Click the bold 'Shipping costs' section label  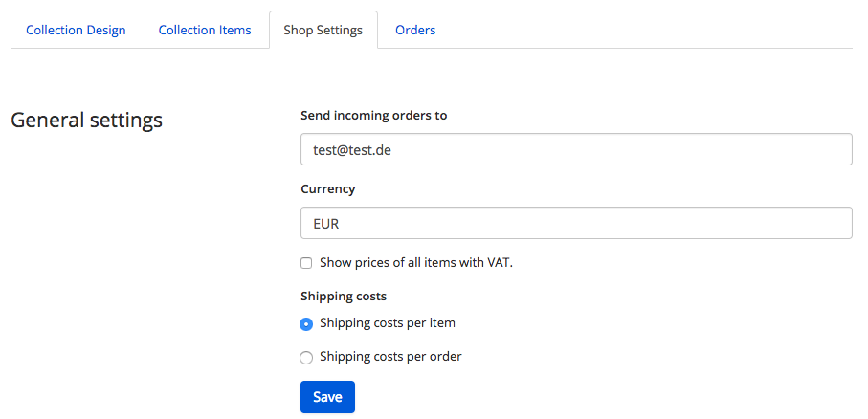(344, 297)
